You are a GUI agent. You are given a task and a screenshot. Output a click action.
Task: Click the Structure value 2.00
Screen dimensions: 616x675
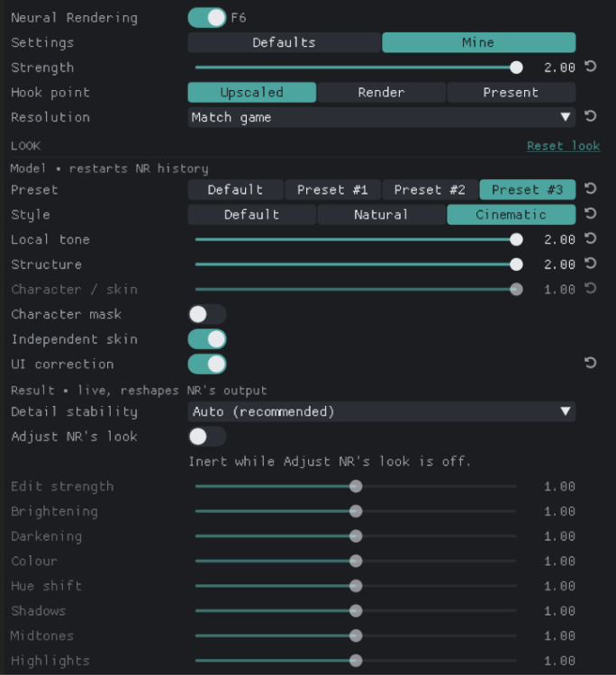pos(559,265)
